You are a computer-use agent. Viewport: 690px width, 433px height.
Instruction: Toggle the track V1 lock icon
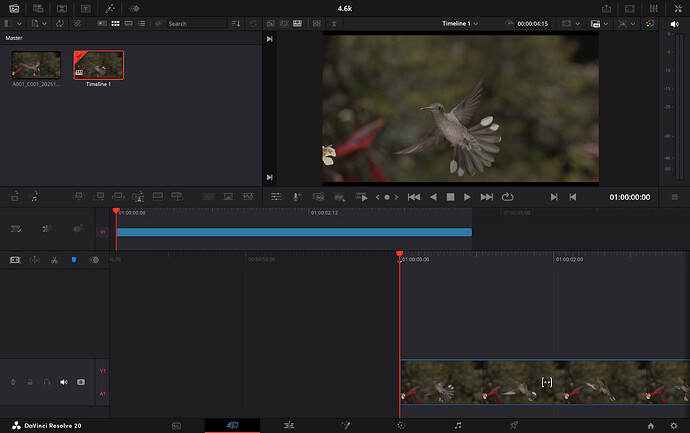[x=30, y=382]
